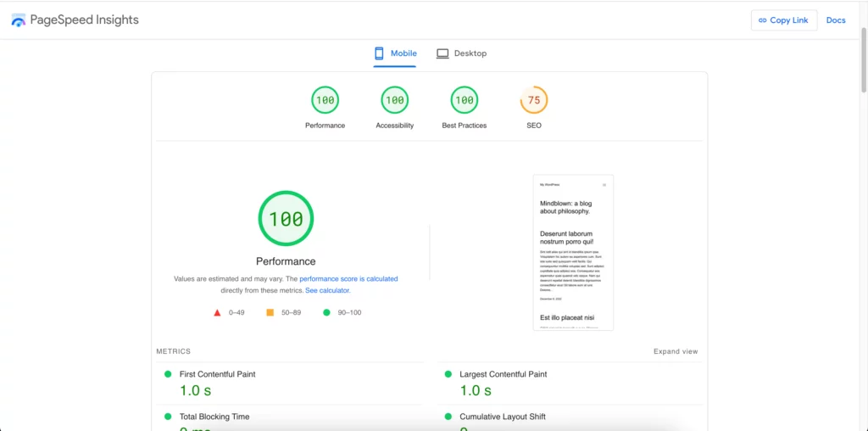Click the Total Blocking Time metric label

point(214,417)
